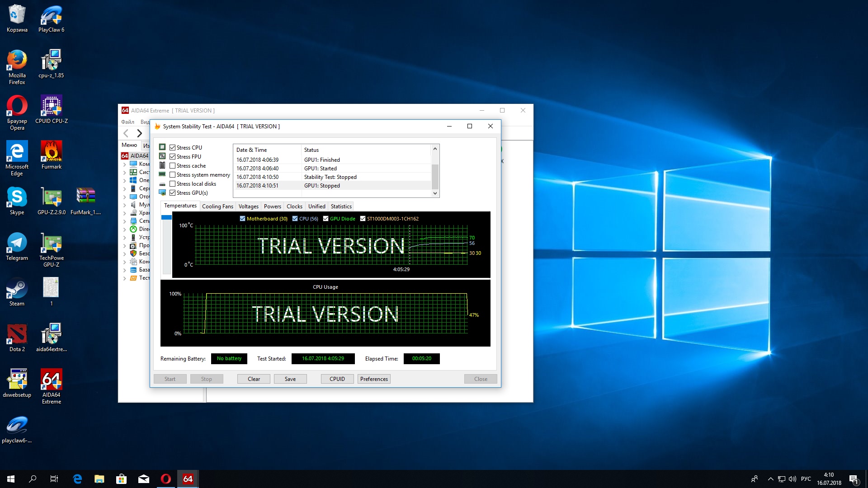Launch Steam from the desktop
868x488 pixels.
(x=17, y=292)
